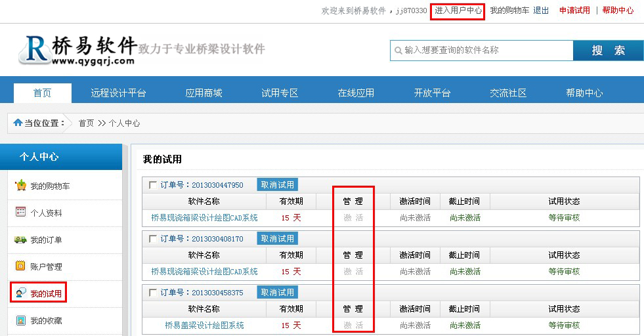This screenshot has height=336, width=644.
Task: Click the home icon beside 当位位置
Action: 17,123
